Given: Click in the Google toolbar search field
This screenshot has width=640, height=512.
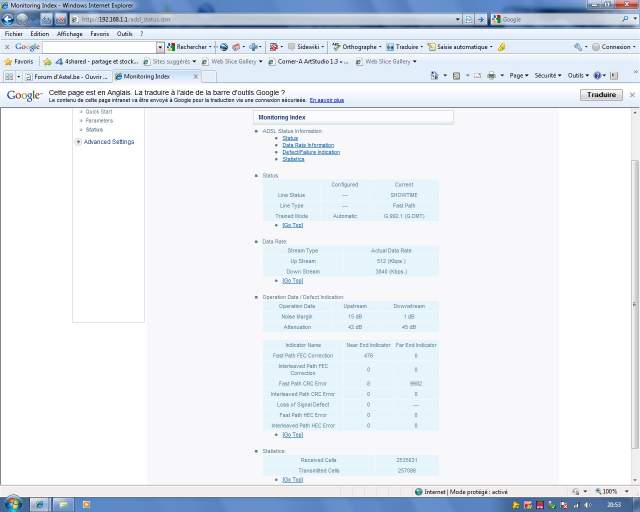Looking at the screenshot, I should click(x=100, y=47).
